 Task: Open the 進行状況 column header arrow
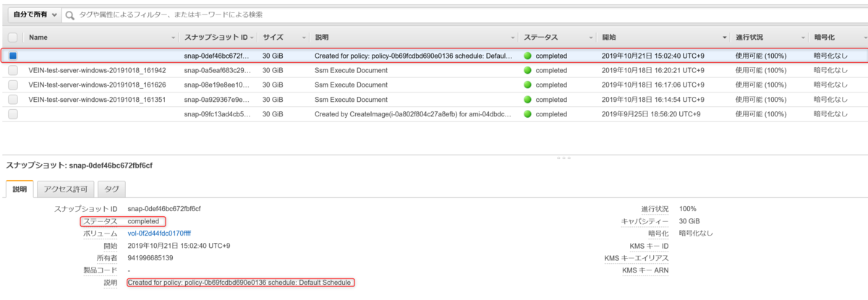pyautogui.click(x=801, y=38)
